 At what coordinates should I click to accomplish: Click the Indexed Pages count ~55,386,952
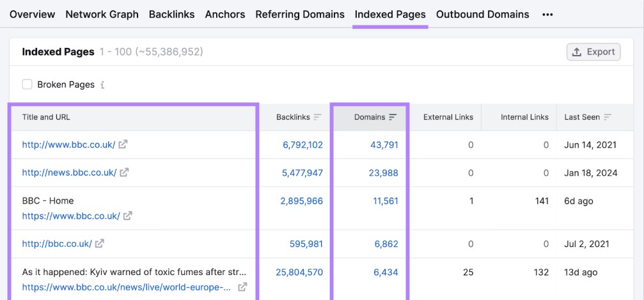tap(169, 52)
